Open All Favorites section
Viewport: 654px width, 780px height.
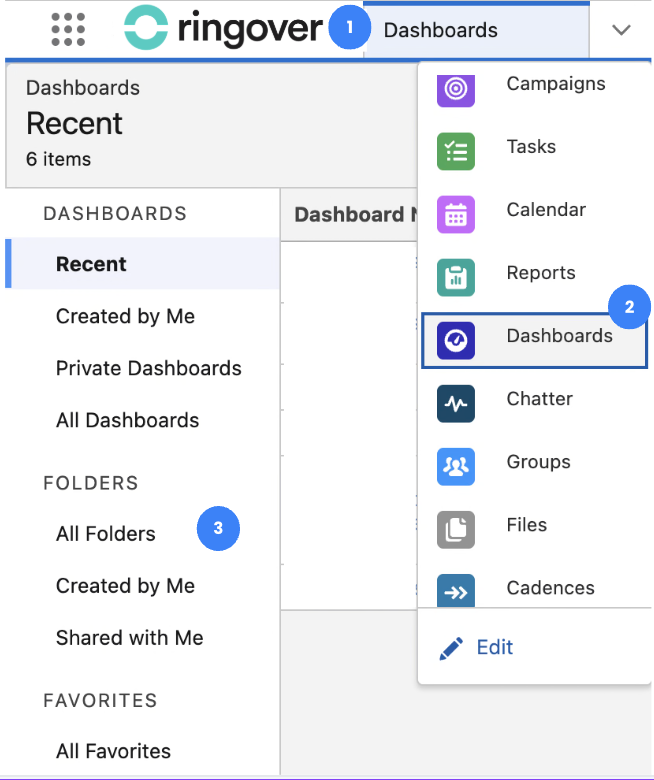(113, 751)
